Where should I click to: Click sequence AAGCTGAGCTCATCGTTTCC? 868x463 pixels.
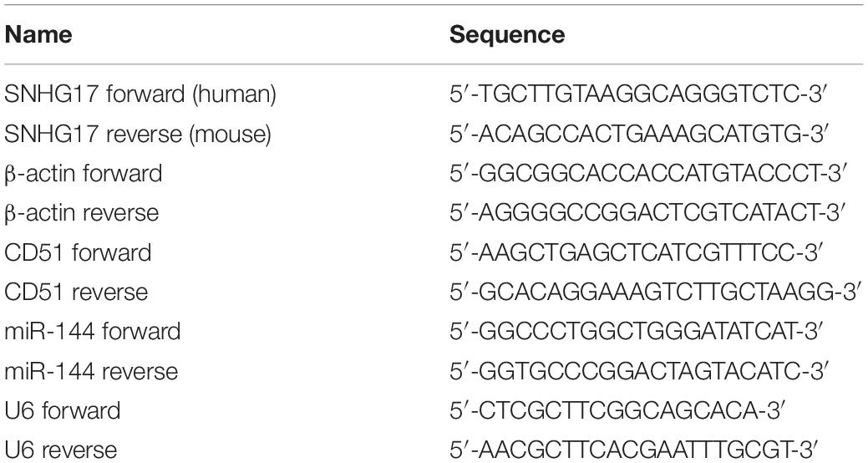[634, 252]
